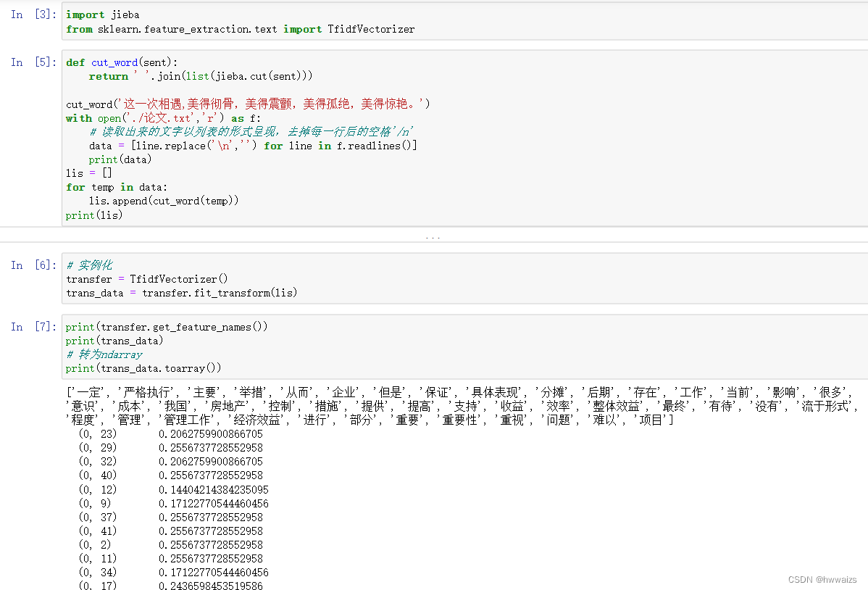Click the feature word '房地产' in output
The width and height of the screenshot is (868, 590).
(228, 406)
